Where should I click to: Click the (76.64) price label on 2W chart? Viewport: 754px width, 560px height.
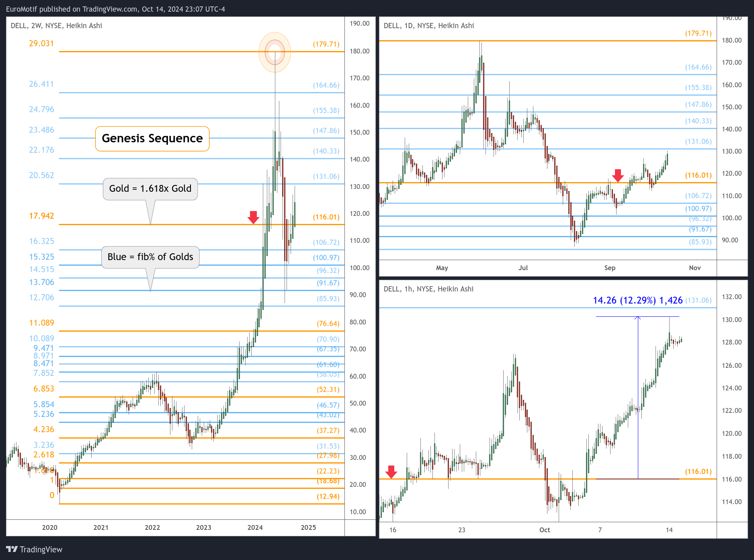328,324
